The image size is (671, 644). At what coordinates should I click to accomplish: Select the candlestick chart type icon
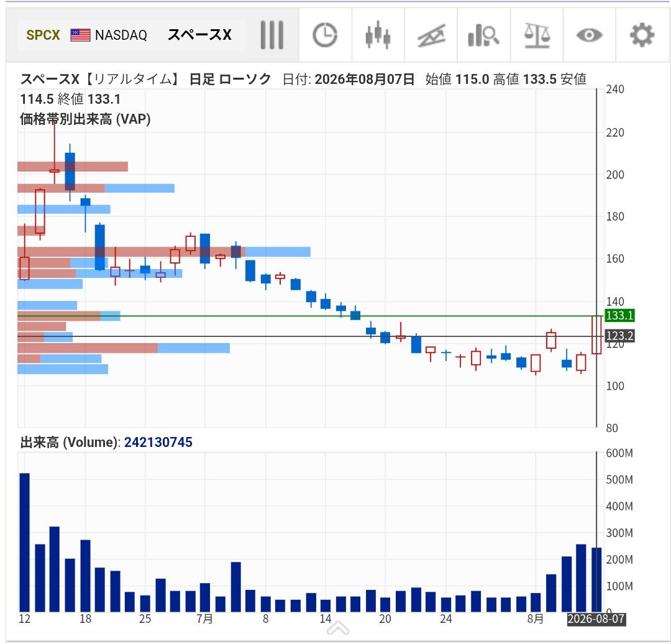pos(378,35)
